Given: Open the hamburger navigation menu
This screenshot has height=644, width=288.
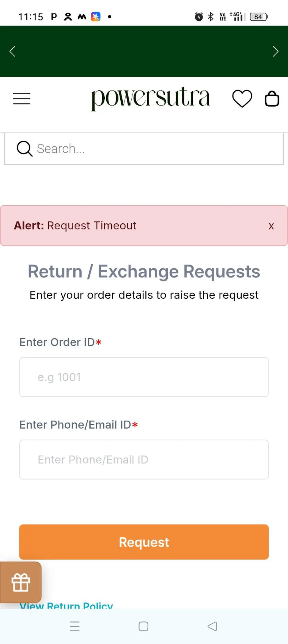Looking at the screenshot, I should pyautogui.click(x=22, y=99).
